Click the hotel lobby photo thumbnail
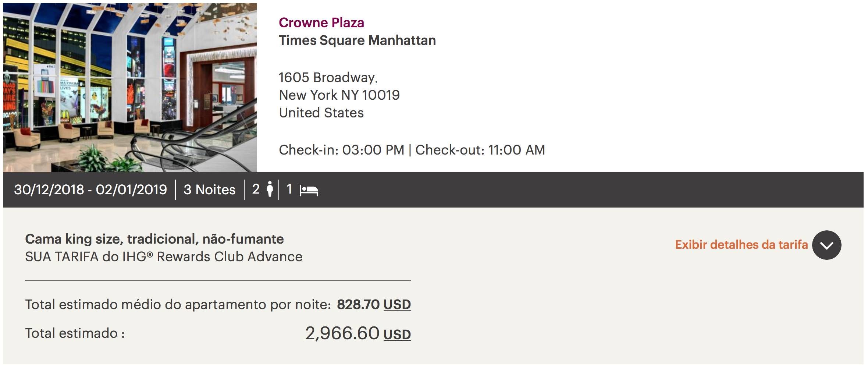Screen dimensions: 868x368 pyautogui.click(x=130, y=88)
